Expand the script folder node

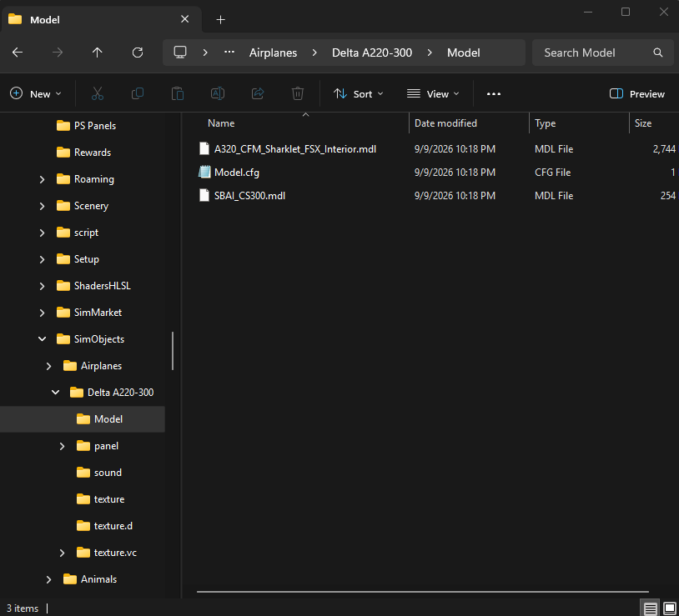tap(42, 233)
